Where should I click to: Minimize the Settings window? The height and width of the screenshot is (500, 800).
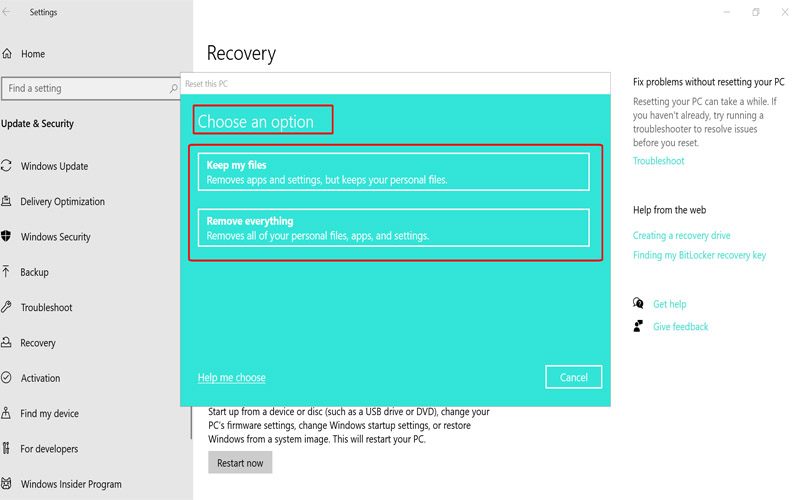(x=727, y=12)
